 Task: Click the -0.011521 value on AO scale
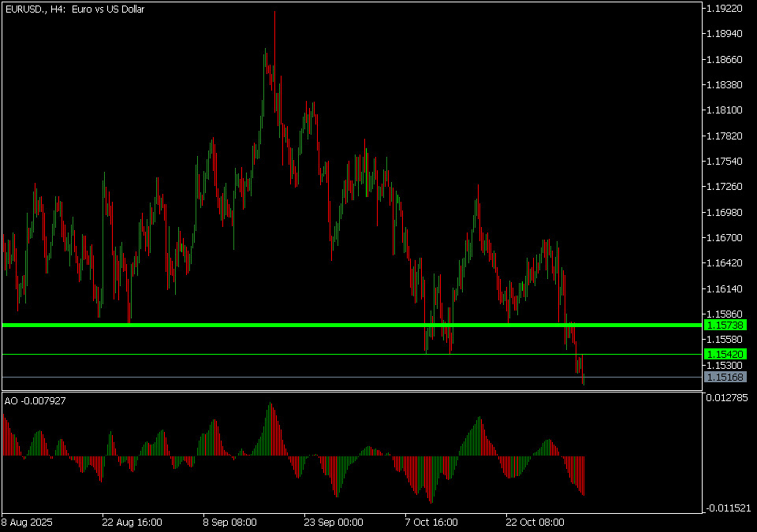[727, 508]
